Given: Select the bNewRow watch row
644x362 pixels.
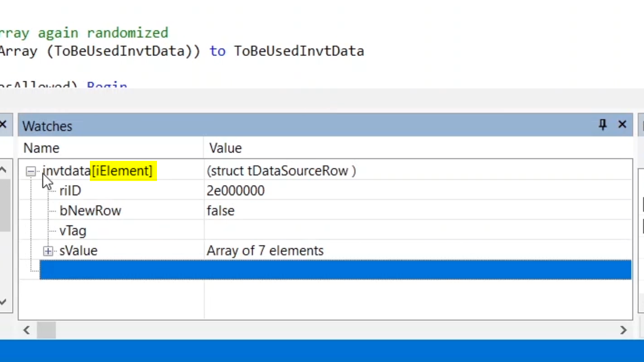Looking at the screenshot, I should click(90, 211).
